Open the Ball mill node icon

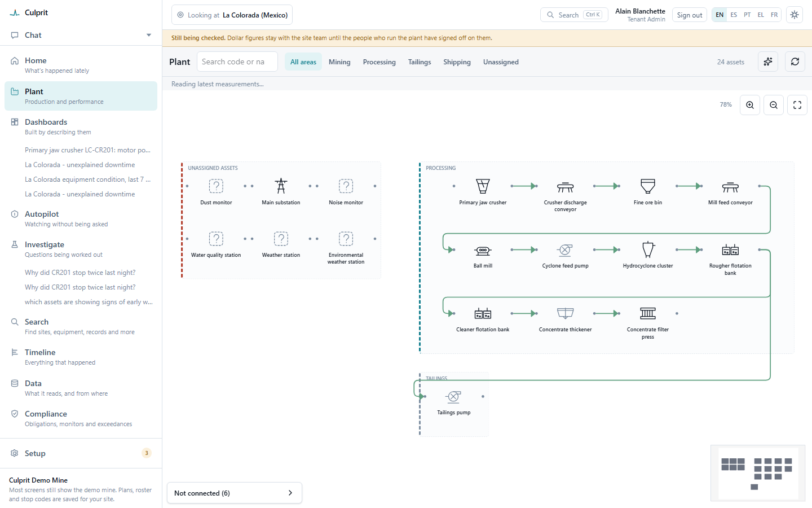point(483,250)
